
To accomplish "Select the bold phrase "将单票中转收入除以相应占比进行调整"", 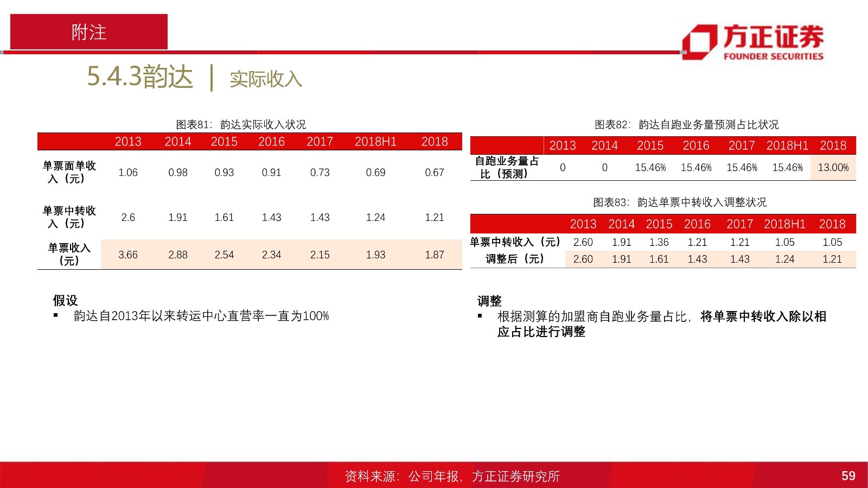I will (x=662, y=324).
